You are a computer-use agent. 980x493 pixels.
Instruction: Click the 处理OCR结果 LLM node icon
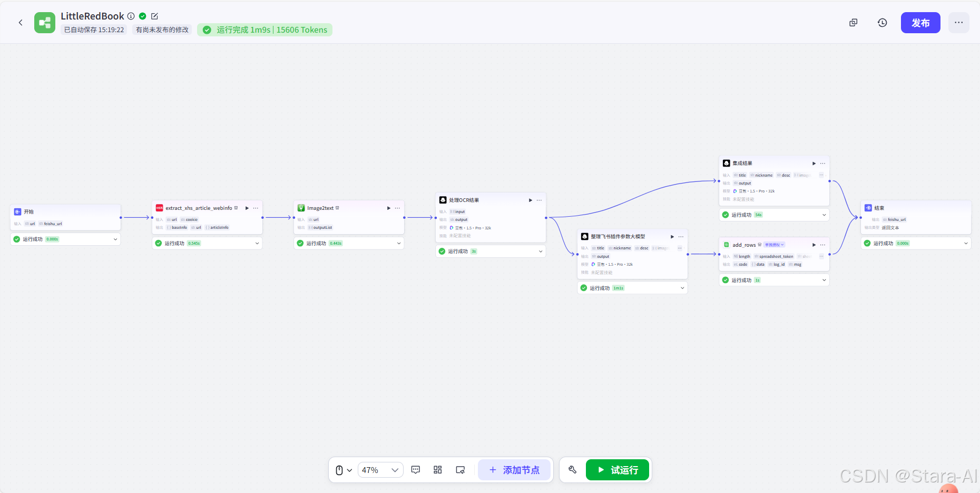click(x=443, y=200)
